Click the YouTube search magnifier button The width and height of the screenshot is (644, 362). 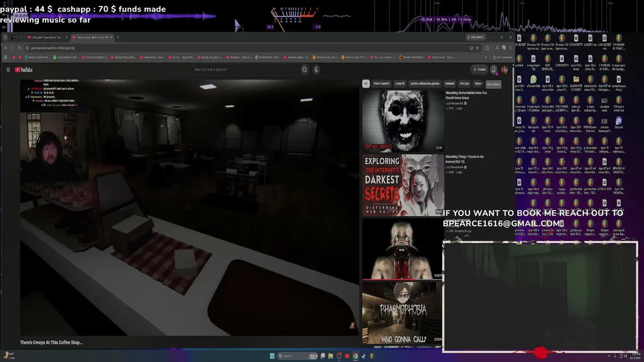304,69
